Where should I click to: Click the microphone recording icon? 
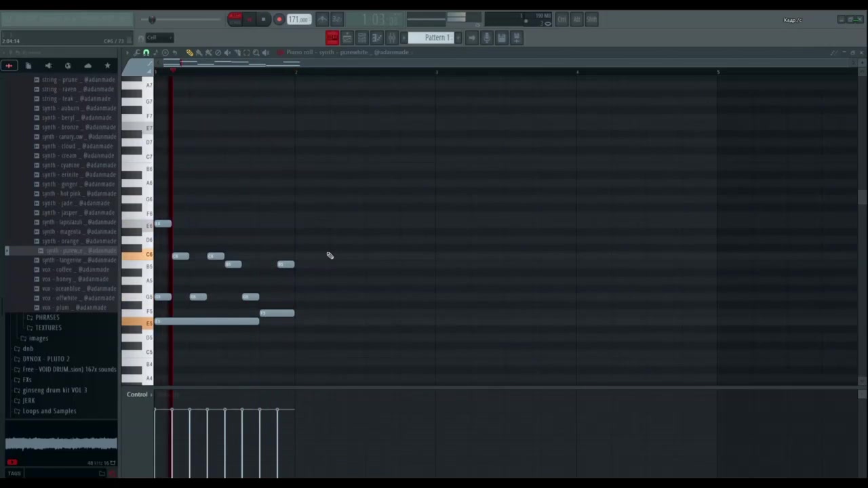[486, 38]
